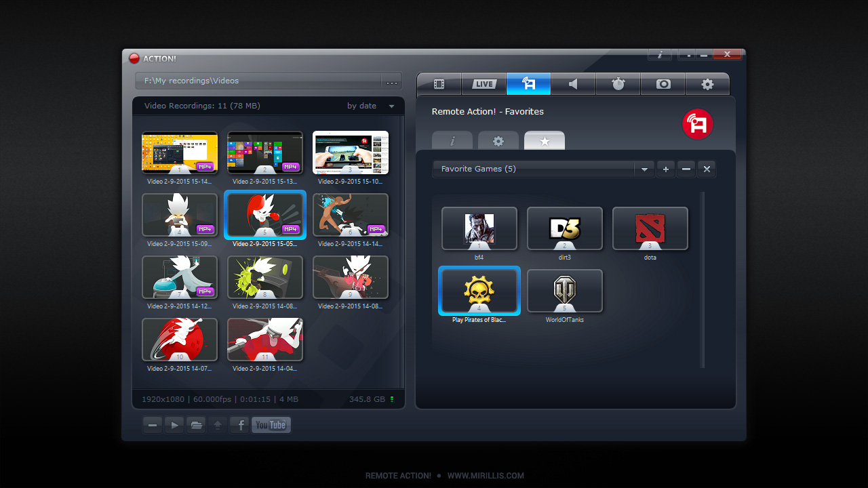Open the audio recording speaker tab
The image size is (868, 488).
tap(573, 84)
